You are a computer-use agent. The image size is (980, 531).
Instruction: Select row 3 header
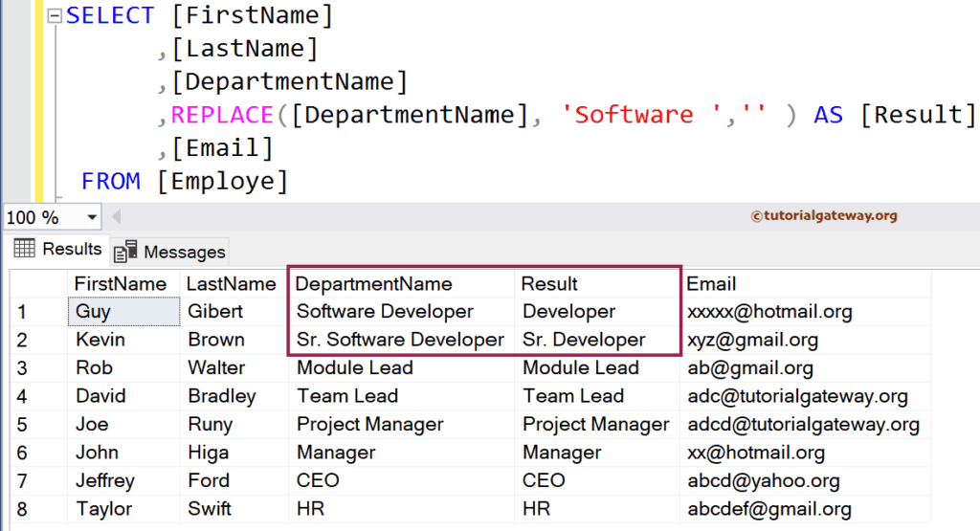pos(38,368)
